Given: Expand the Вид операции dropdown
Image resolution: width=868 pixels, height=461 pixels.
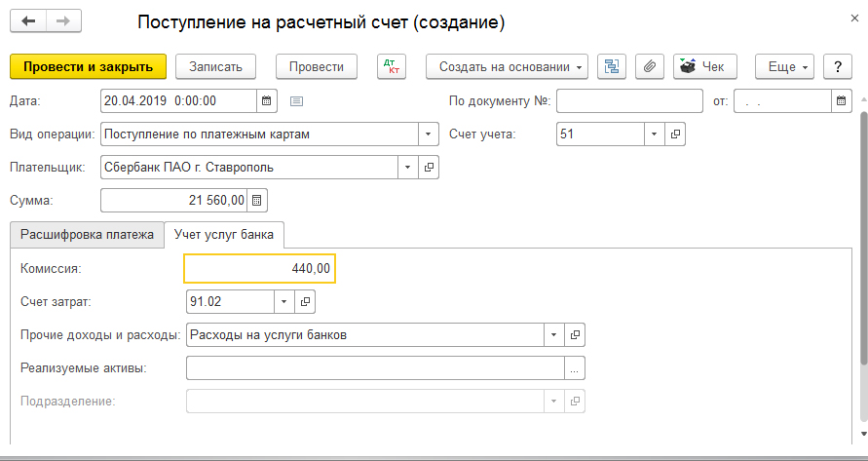Looking at the screenshot, I should click(x=428, y=134).
